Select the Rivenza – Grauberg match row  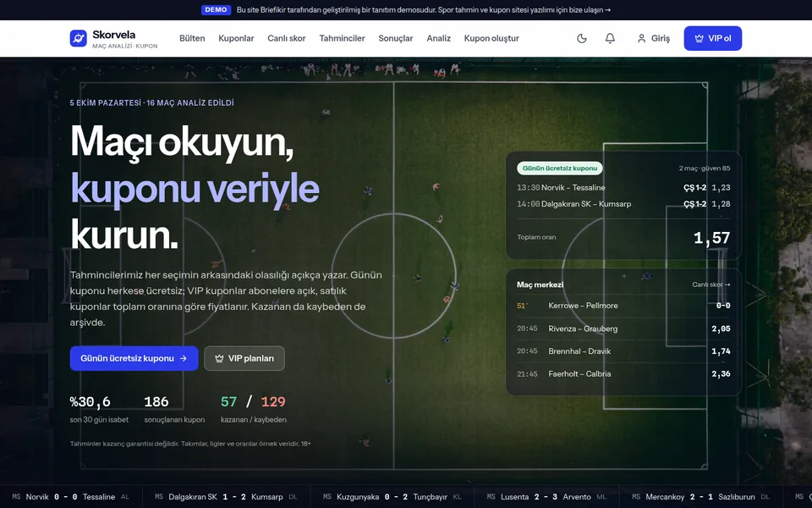(623, 329)
